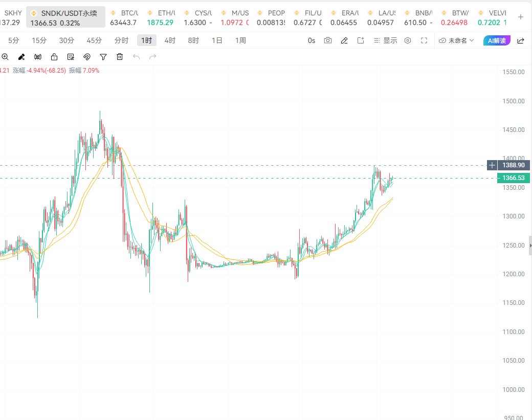Take a chart snapshot with the camera icon
The image size is (532, 420).
328,40
